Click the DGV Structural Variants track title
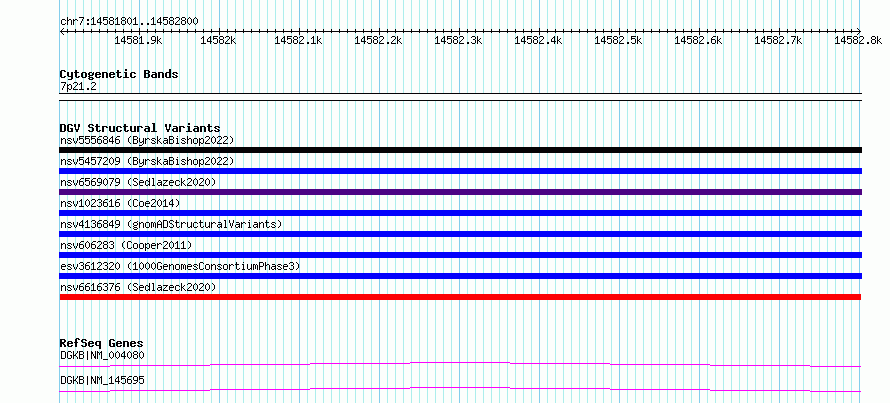The image size is (890, 403). tap(140, 128)
